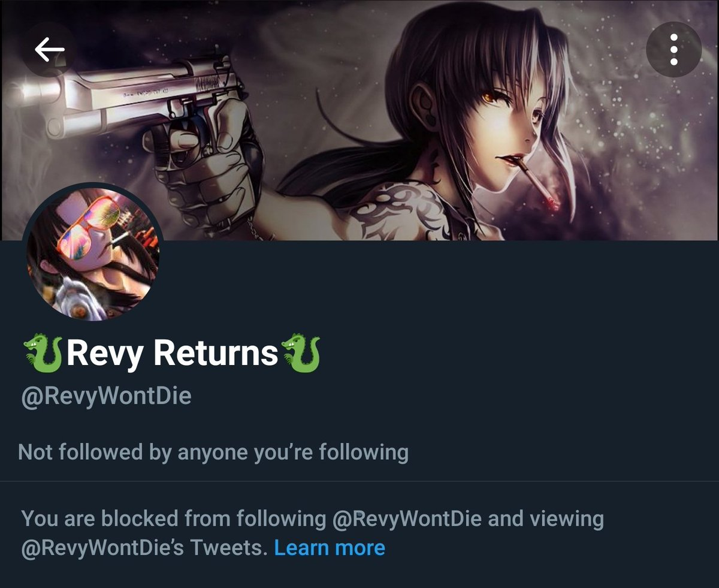Select the display name Revy Returns
719x588 pixels.
click(x=172, y=353)
